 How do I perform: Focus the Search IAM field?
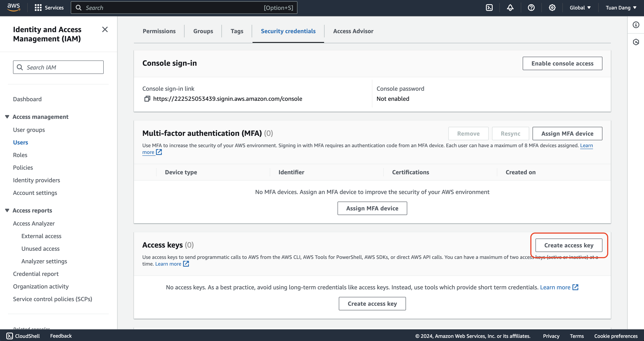[x=58, y=67]
